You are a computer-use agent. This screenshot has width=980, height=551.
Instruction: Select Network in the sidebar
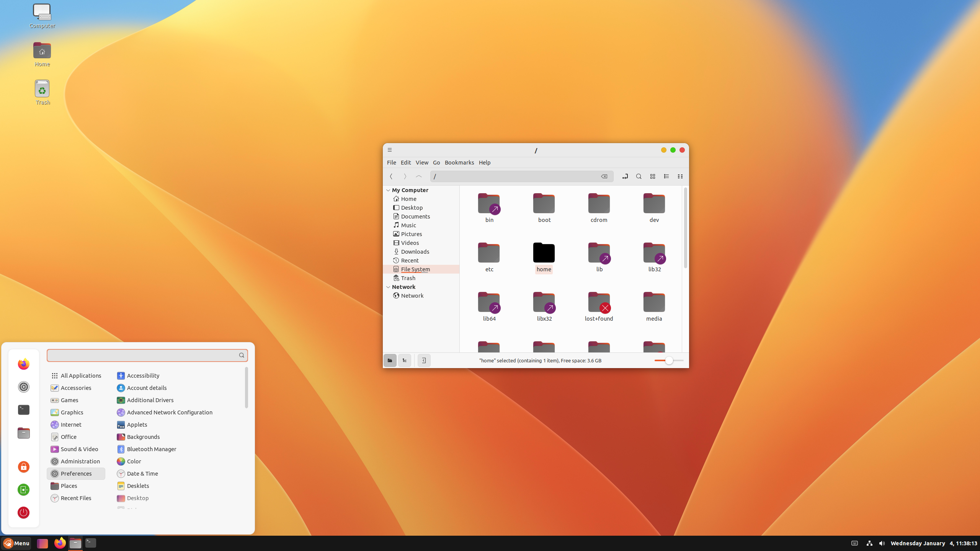pyautogui.click(x=421, y=296)
